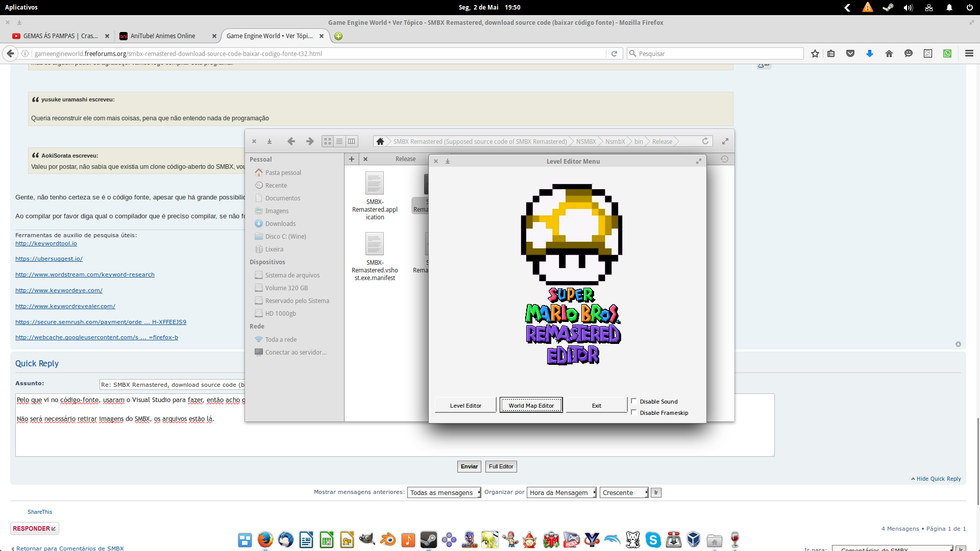Reload the file manager folder
Viewport: 980px width, 551px height.
tap(705, 141)
